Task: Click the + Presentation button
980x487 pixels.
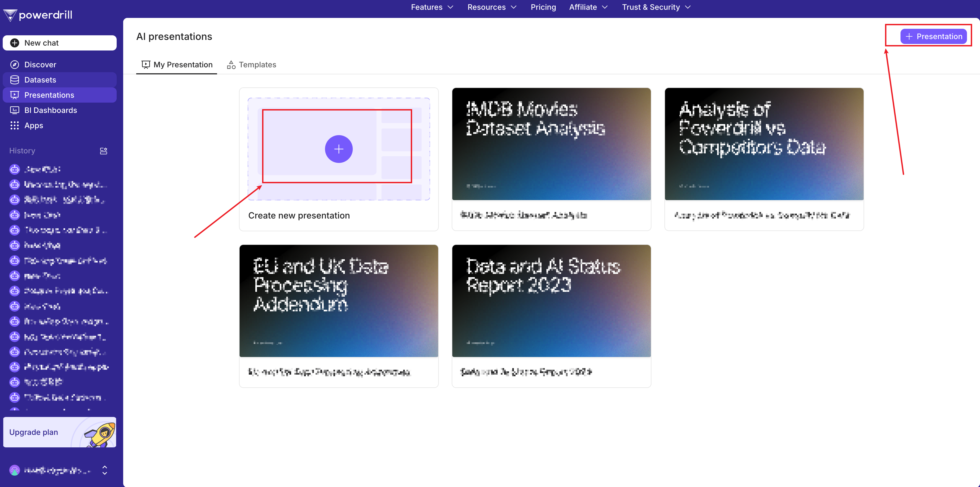Action: [933, 37]
